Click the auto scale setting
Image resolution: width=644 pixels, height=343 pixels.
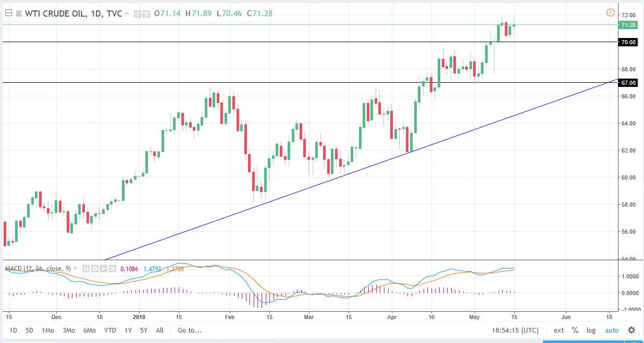point(612,330)
